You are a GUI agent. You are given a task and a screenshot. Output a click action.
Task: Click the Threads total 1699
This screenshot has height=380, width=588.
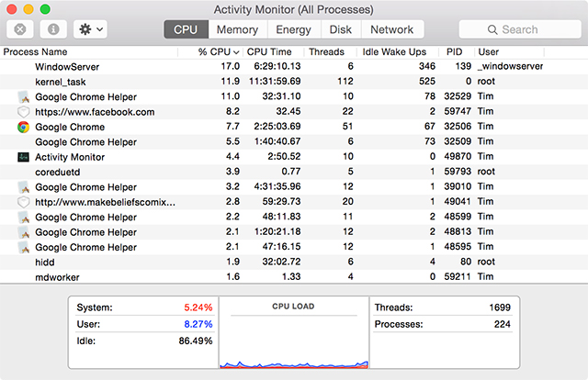[500, 307]
